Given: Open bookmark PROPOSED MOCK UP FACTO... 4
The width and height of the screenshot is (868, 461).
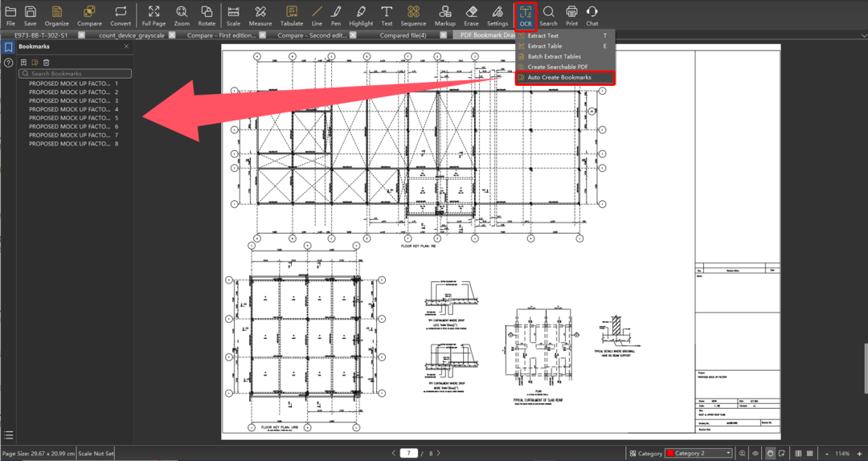Looking at the screenshot, I should [74, 109].
